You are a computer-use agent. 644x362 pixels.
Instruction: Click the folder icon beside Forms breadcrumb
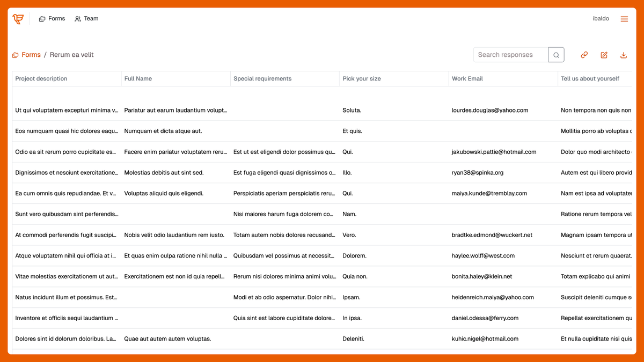click(16, 54)
